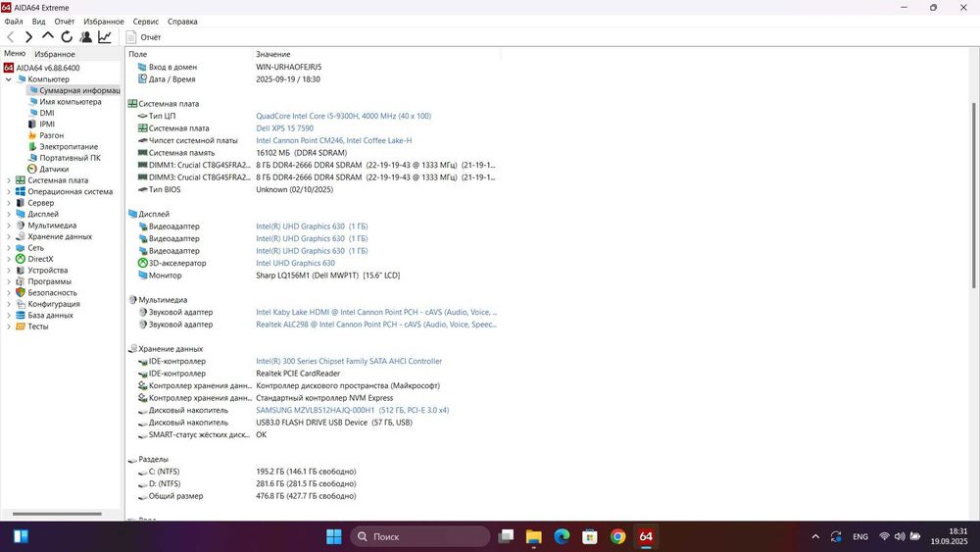Click the Безопасность shield icon
980x552 pixels.
pyautogui.click(x=21, y=292)
